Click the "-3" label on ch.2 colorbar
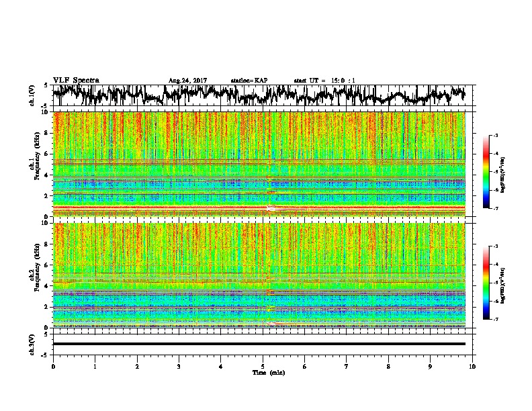The width and height of the screenshot is (532, 411). click(x=495, y=246)
